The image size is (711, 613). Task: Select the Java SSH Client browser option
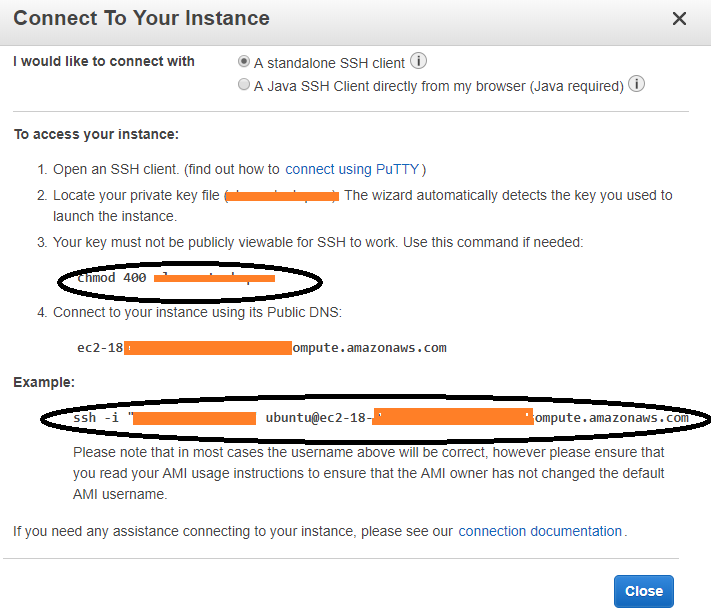click(244, 84)
